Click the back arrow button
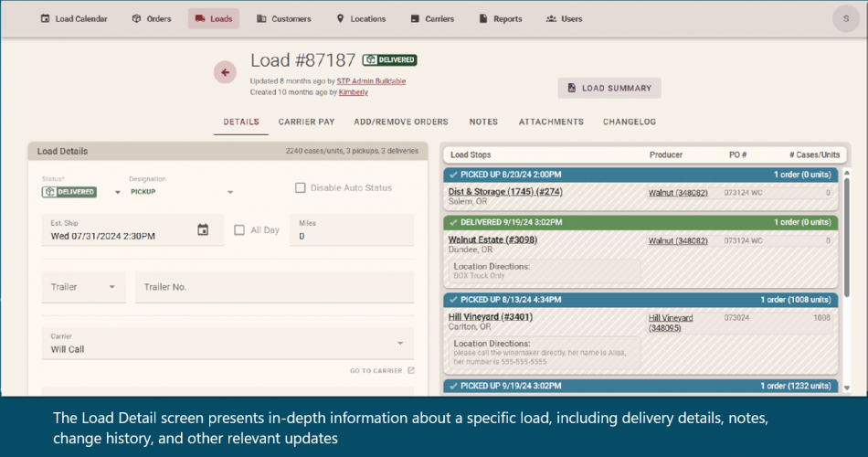This screenshot has height=457, width=868. [x=226, y=72]
